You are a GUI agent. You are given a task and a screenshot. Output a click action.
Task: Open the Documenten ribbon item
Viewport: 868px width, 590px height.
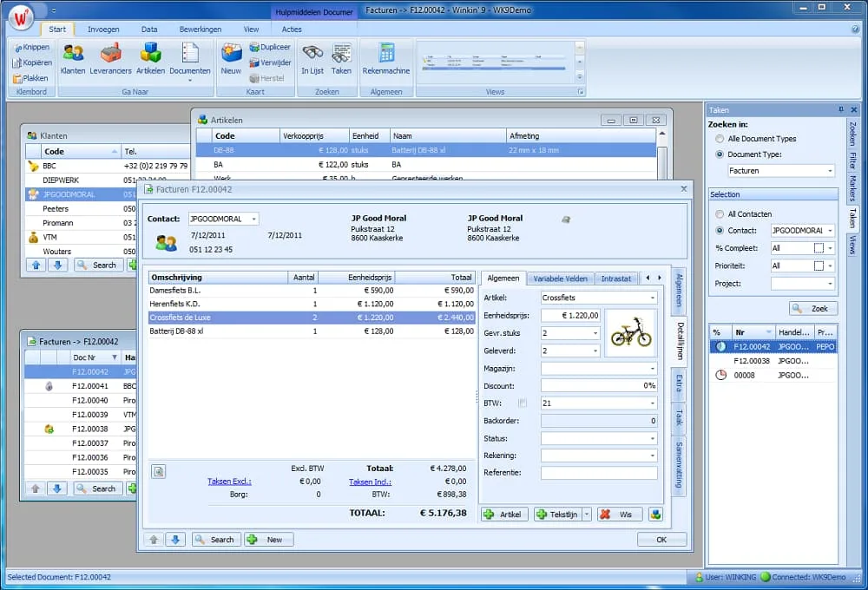[x=190, y=61]
